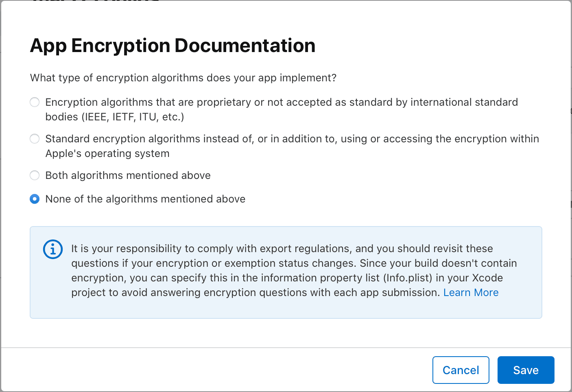This screenshot has height=392, width=572.
Task: Click the selected "None of the algorithms" radio button
Action: [35, 199]
